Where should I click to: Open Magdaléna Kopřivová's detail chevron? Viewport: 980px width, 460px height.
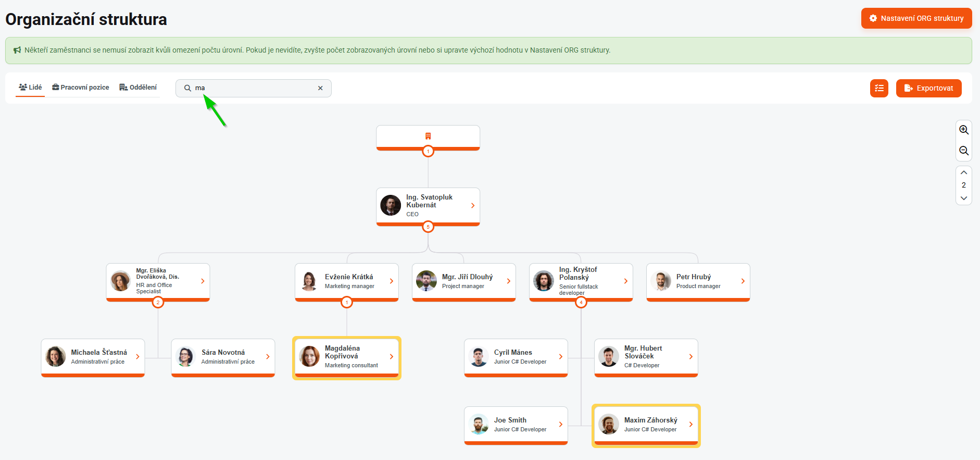click(x=392, y=357)
